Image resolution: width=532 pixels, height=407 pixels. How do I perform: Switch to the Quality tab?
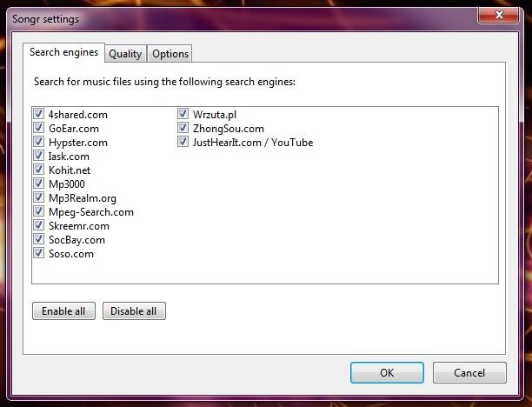coord(125,54)
